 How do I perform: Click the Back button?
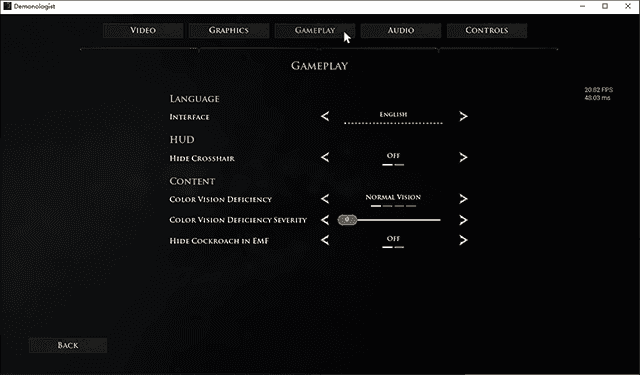tap(68, 345)
